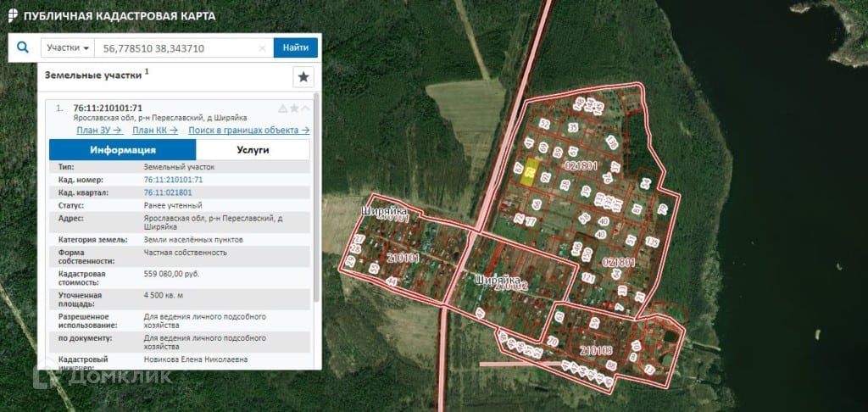Screen dimensions: 868x412
Task: Click parcel label 92 on map
Action: tap(546, 177)
